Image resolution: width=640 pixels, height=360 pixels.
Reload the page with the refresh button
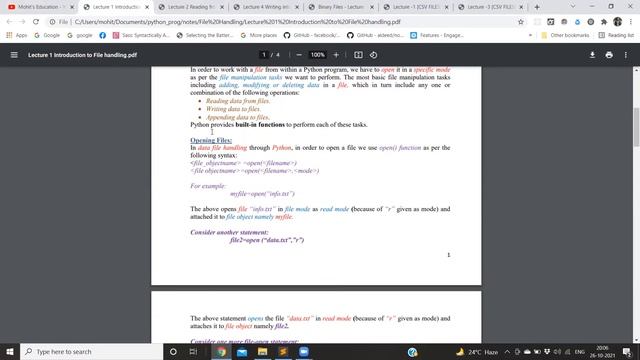coord(36,22)
